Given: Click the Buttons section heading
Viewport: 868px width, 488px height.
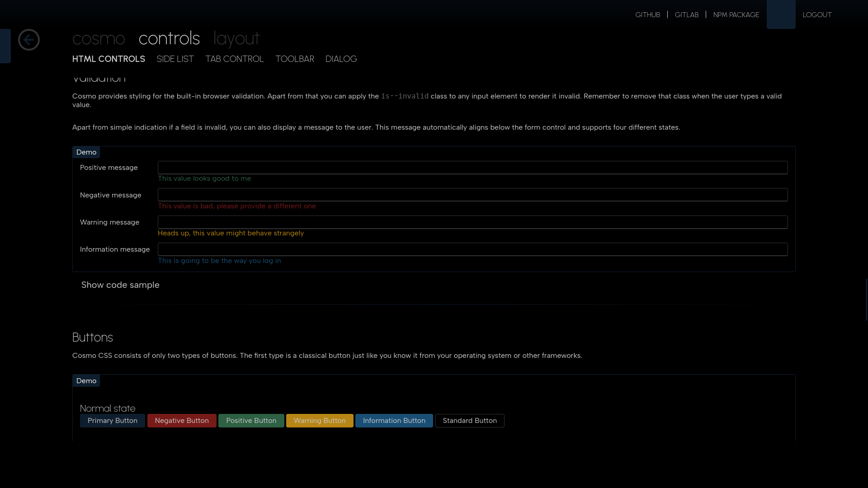Looking at the screenshot, I should coord(93,338).
